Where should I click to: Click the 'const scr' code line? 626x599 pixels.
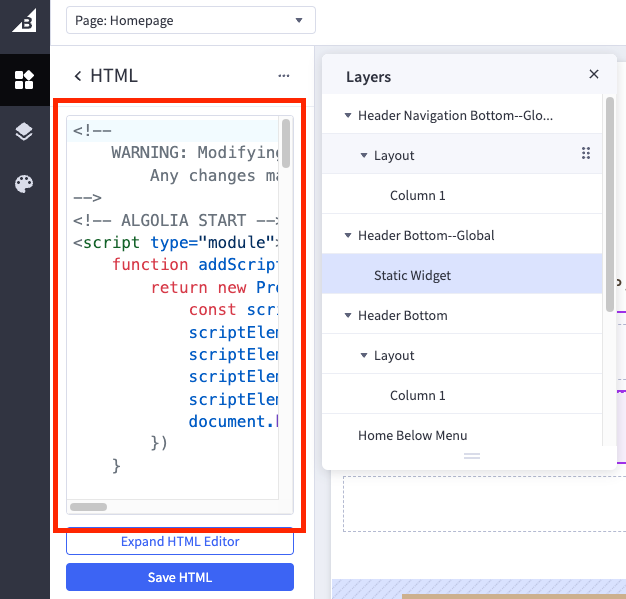tap(234, 310)
